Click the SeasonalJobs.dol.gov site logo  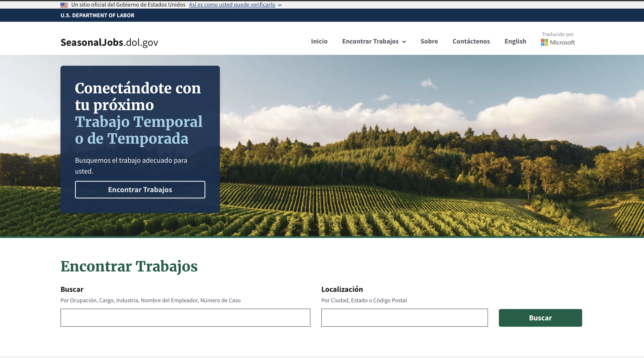point(109,42)
